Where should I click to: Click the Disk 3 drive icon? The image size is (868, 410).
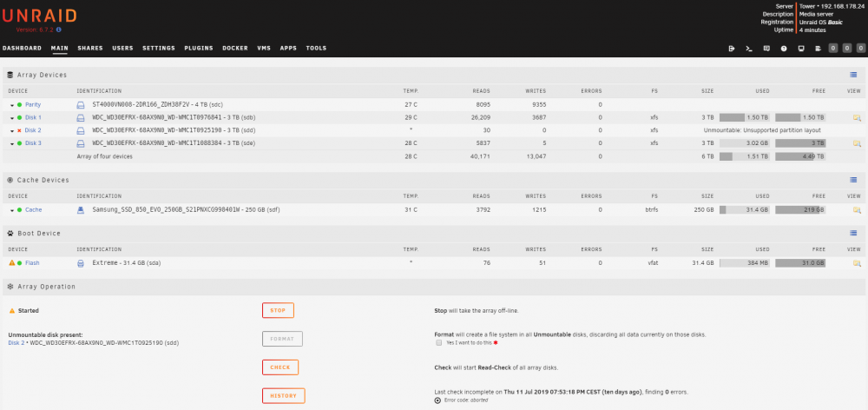[x=80, y=143]
